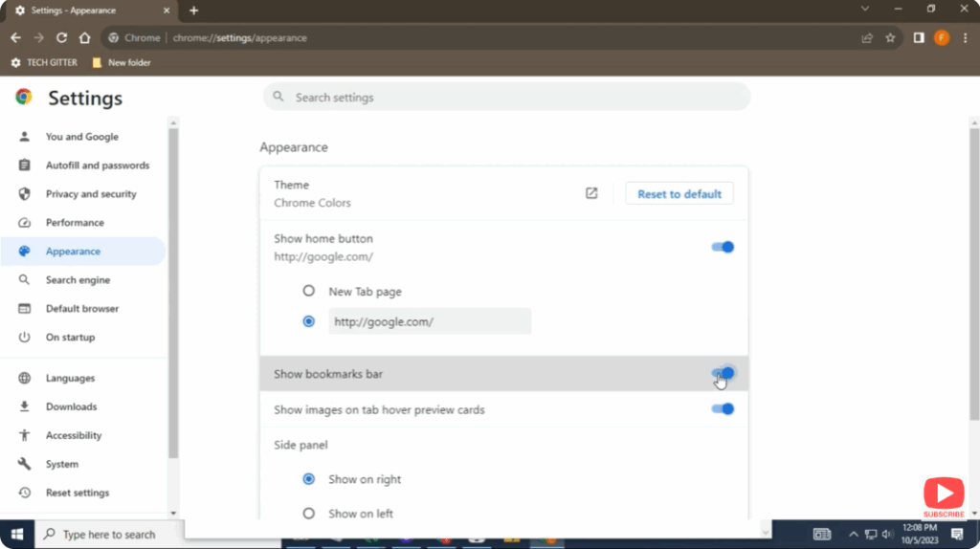Open Performance settings section
The image size is (980, 549).
click(83, 223)
